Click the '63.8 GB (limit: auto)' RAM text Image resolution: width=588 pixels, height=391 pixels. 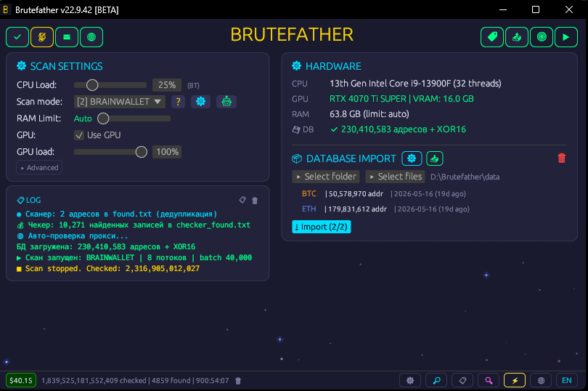(x=369, y=114)
